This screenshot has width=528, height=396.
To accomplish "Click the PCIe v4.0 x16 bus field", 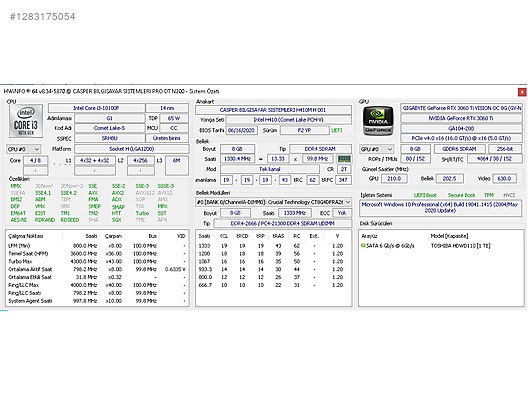I will click(462, 138).
